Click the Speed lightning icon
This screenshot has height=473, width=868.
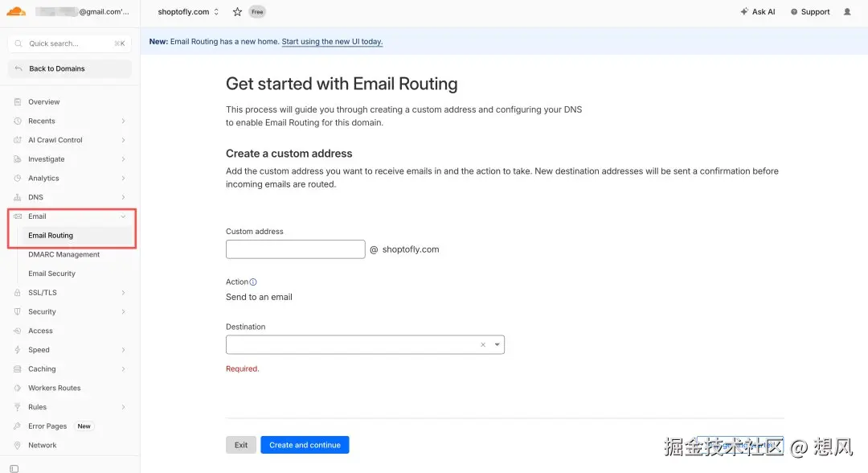17,350
